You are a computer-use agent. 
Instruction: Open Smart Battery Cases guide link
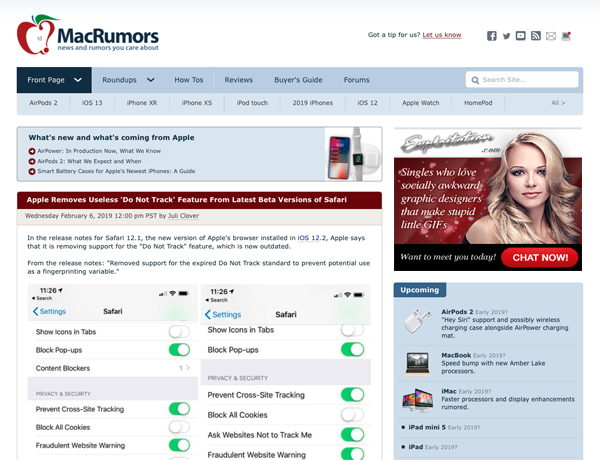[x=116, y=171]
